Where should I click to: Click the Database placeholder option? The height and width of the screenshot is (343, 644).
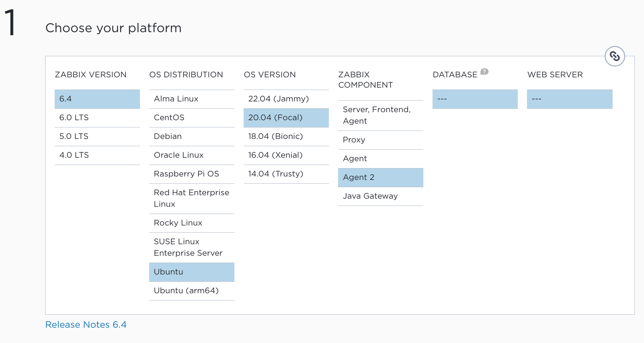[x=475, y=99]
